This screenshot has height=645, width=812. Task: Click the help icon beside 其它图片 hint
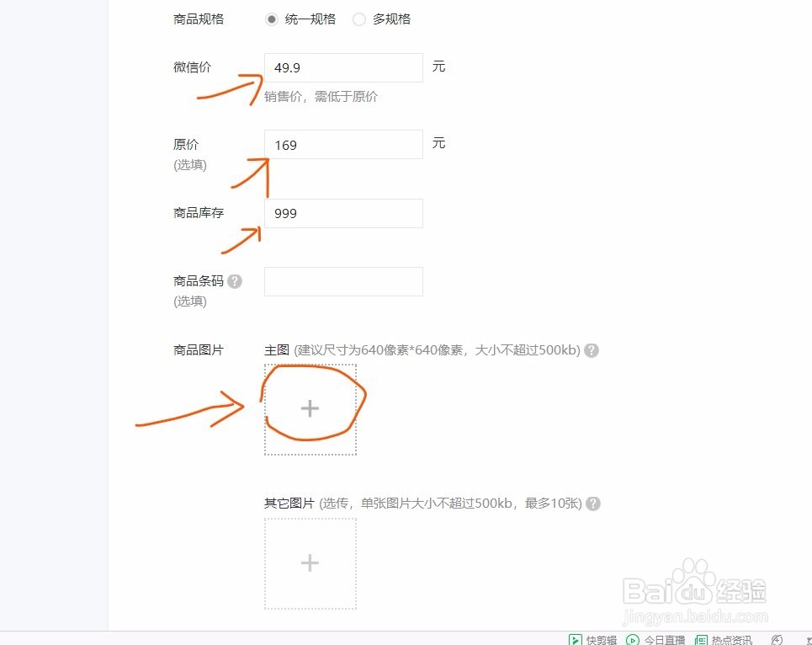click(x=593, y=504)
